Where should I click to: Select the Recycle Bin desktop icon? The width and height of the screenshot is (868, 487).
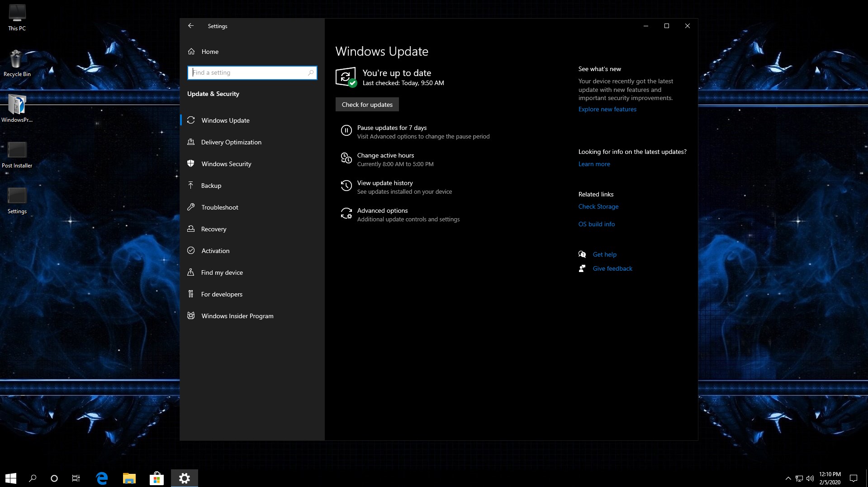click(17, 63)
